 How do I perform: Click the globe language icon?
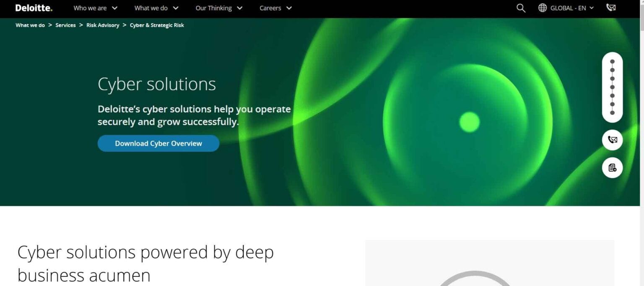[543, 8]
